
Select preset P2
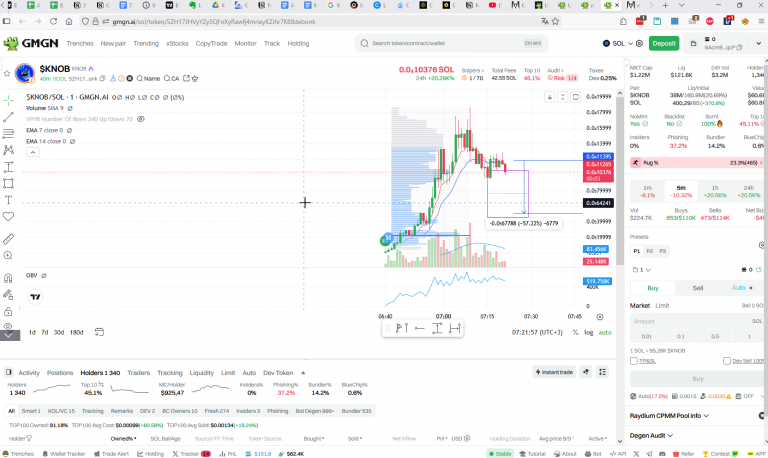(649, 251)
